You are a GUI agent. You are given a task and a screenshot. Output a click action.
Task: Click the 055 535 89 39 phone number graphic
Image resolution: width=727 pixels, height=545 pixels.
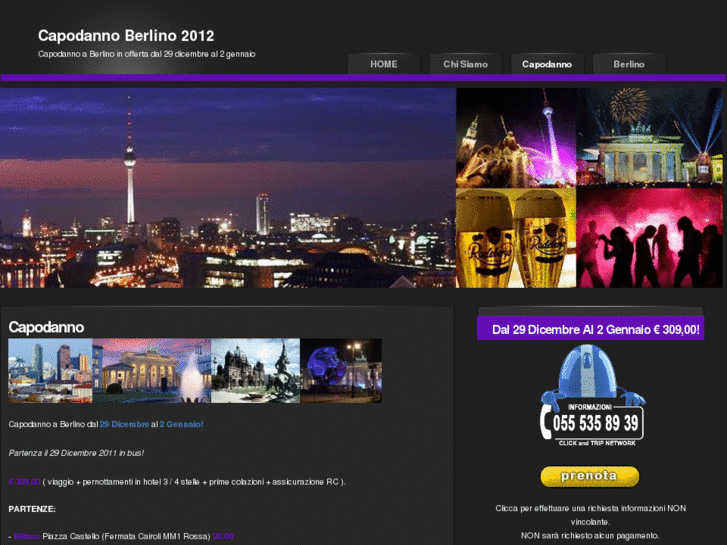point(595,424)
